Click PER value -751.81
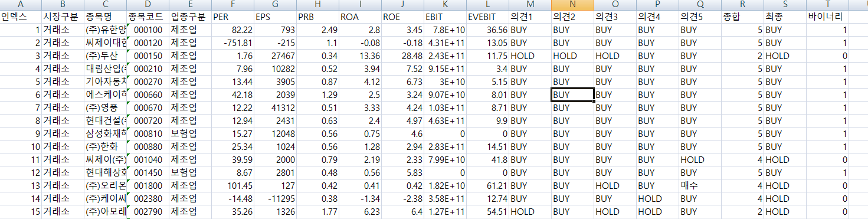 click(x=234, y=43)
